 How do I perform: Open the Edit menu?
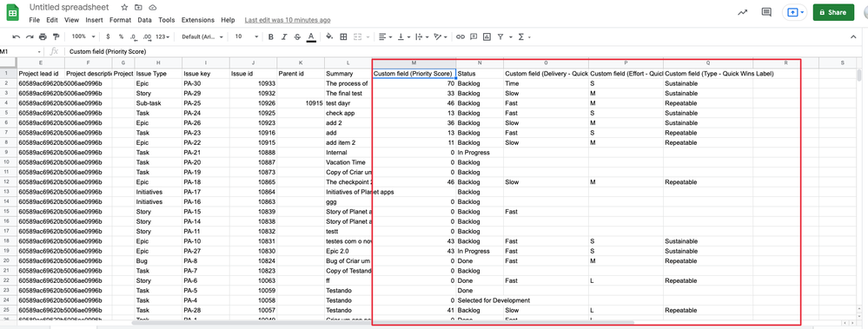(52, 20)
